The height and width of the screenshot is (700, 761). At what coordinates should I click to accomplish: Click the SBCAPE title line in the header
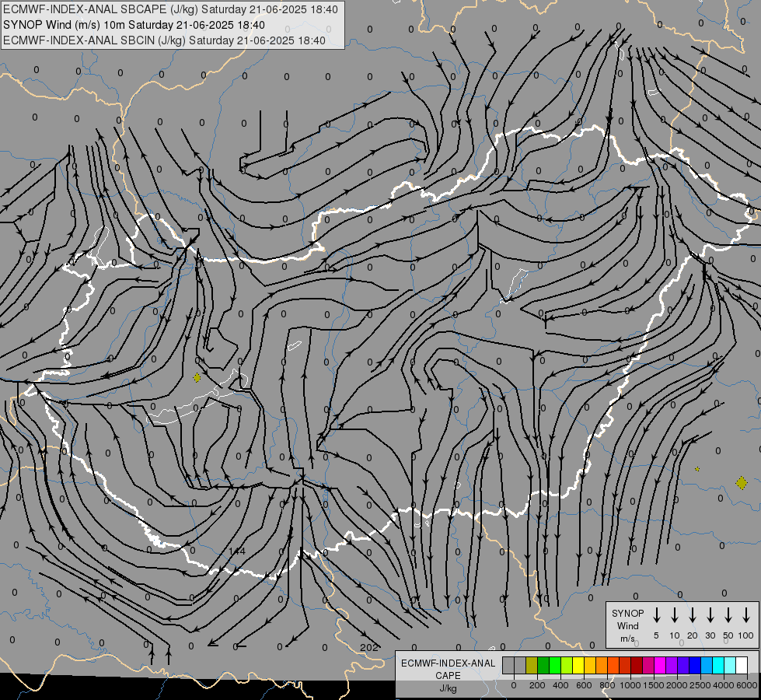(x=170, y=9)
